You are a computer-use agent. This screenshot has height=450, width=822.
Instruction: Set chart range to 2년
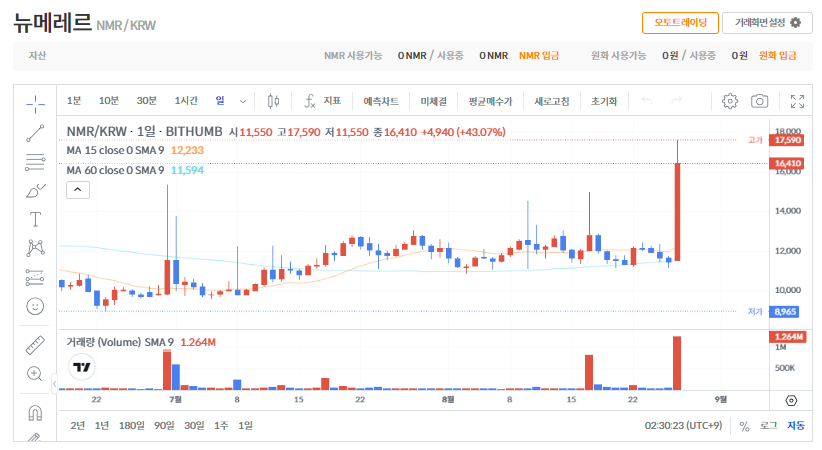[x=78, y=425]
